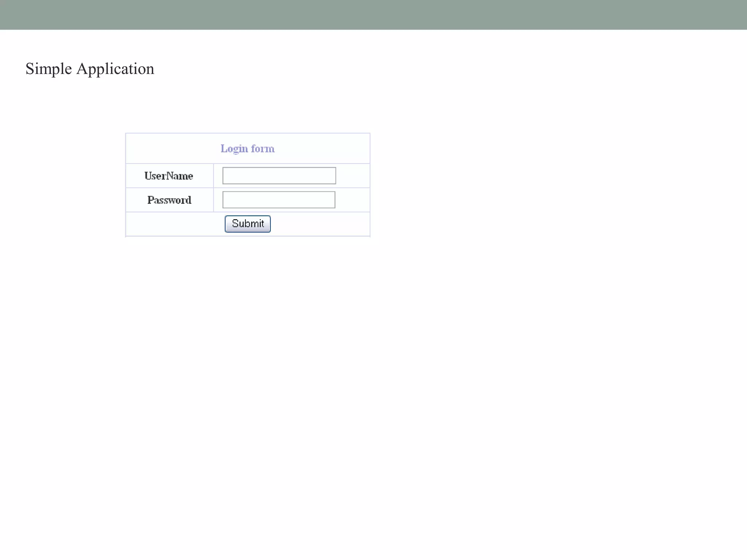Image resolution: width=747 pixels, height=560 pixels.
Task: Select the 'Password' label text
Action: [x=169, y=200]
